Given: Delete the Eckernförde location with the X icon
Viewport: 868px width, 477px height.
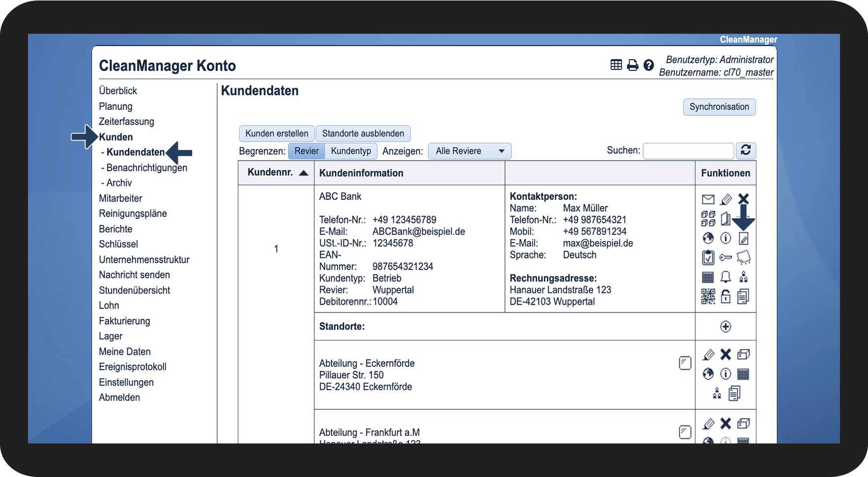Looking at the screenshot, I should click(x=726, y=354).
